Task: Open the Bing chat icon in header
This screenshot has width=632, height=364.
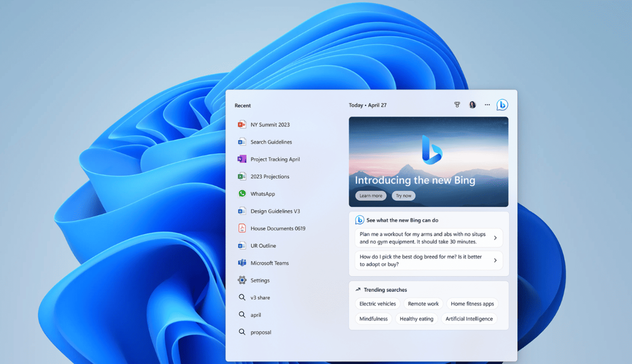Action: point(502,105)
